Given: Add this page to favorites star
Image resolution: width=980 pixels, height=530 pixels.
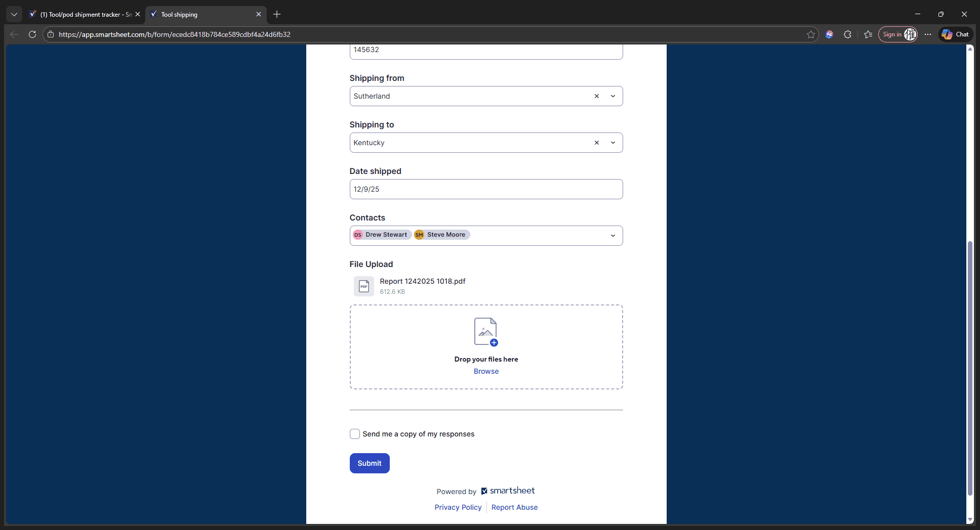Looking at the screenshot, I should coord(811,34).
